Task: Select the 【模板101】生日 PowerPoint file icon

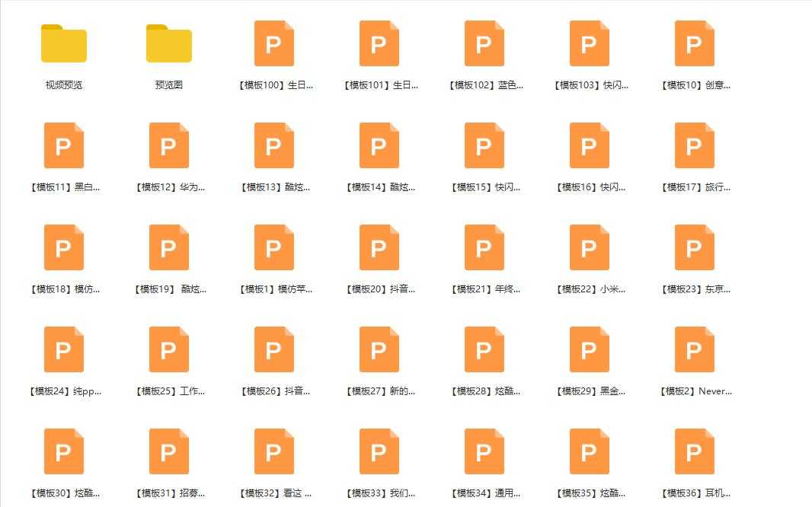Action: pyautogui.click(x=379, y=43)
